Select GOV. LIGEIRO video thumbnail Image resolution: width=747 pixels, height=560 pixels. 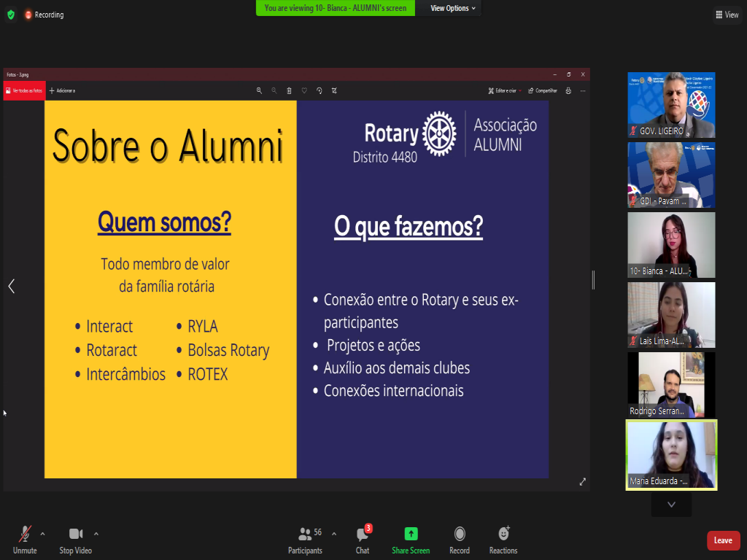pyautogui.click(x=671, y=105)
